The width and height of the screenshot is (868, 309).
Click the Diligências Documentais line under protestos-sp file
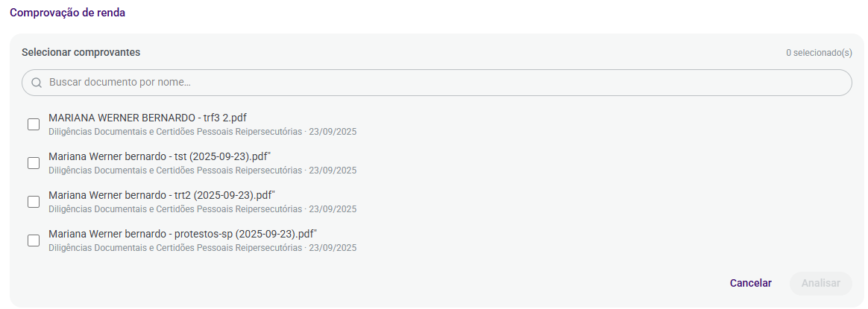(203, 248)
